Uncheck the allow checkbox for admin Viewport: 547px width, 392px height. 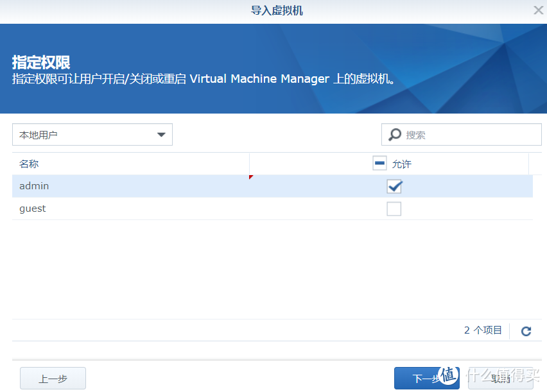[x=394, y=186]
